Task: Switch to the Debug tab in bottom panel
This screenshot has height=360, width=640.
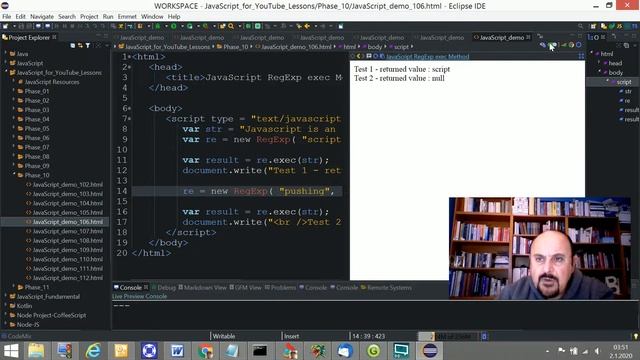Action: pos(164,287)
